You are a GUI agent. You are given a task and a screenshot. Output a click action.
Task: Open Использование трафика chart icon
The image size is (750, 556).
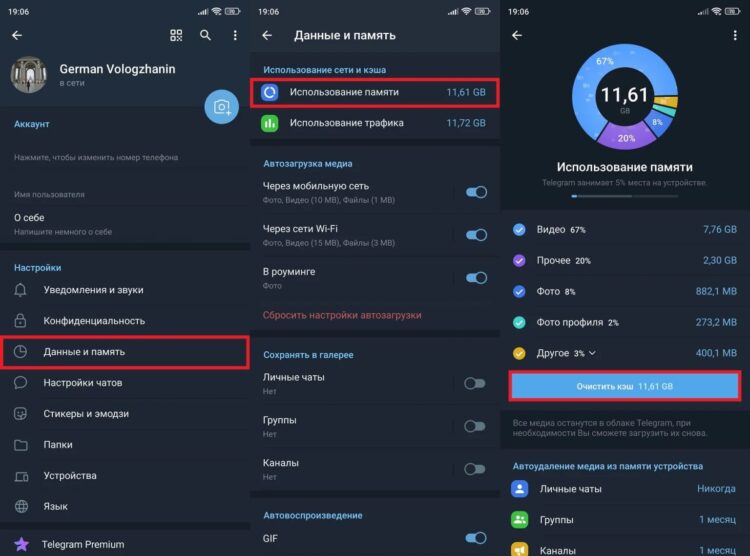point(270,123)
